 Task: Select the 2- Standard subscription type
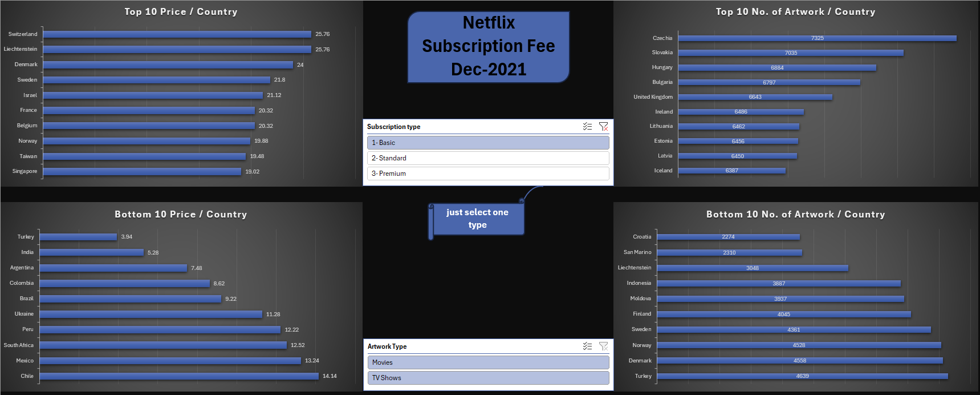pyautogui.click(x=487, y=158)
